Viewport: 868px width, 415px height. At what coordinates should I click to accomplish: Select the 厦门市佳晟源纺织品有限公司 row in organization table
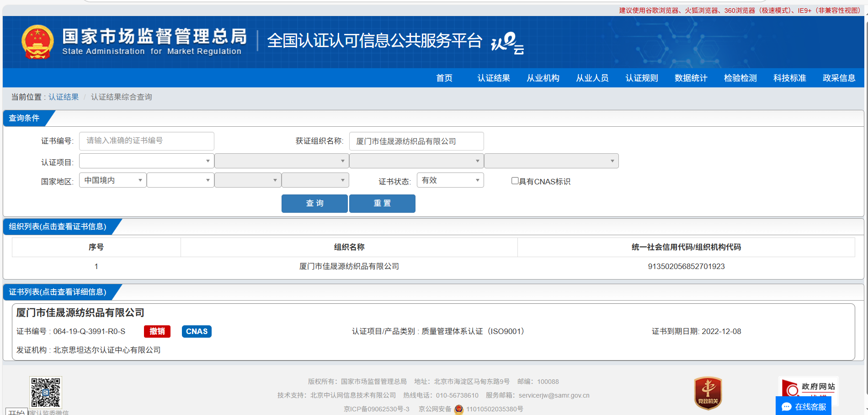point(349,266)
